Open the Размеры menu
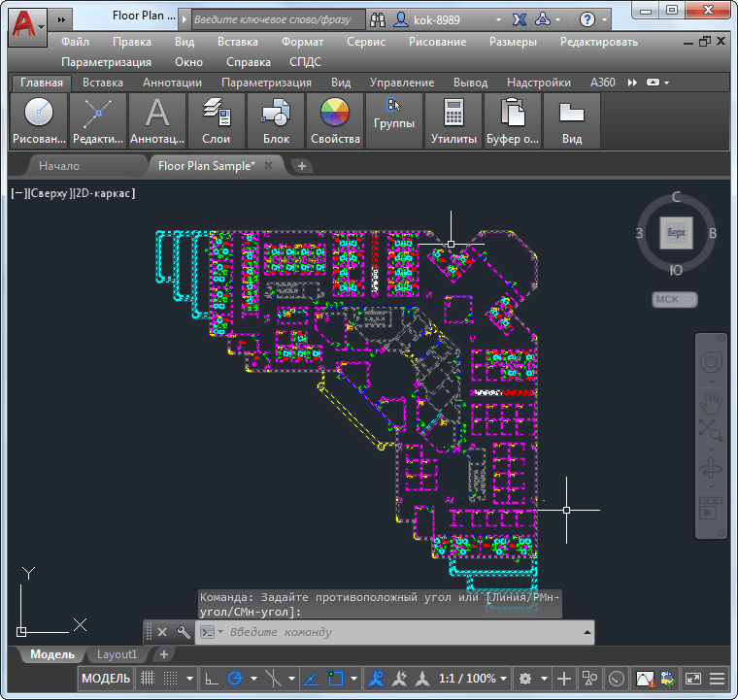The width and height of the screenshot is (738, 700). [x=513, y=42]
